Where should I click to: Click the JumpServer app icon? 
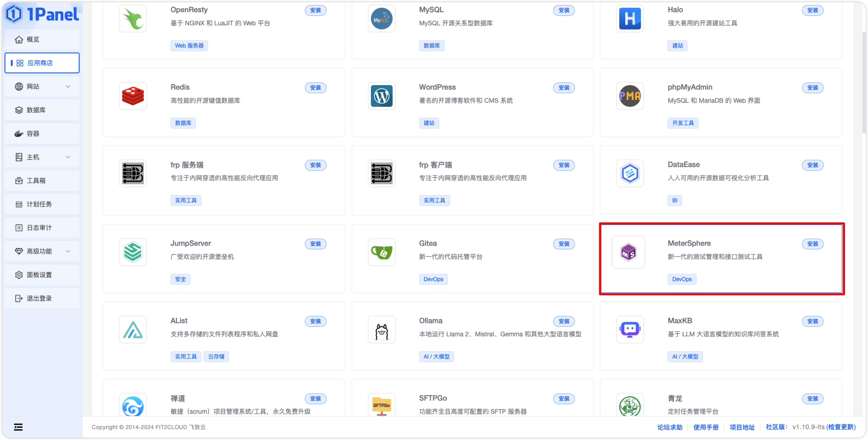click(x=133, y=252)
